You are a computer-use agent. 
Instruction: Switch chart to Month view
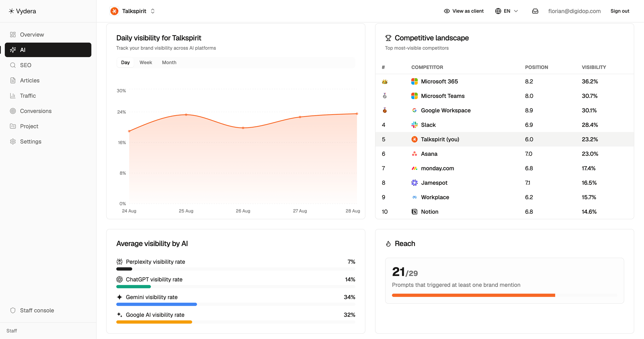coord(169,62)
